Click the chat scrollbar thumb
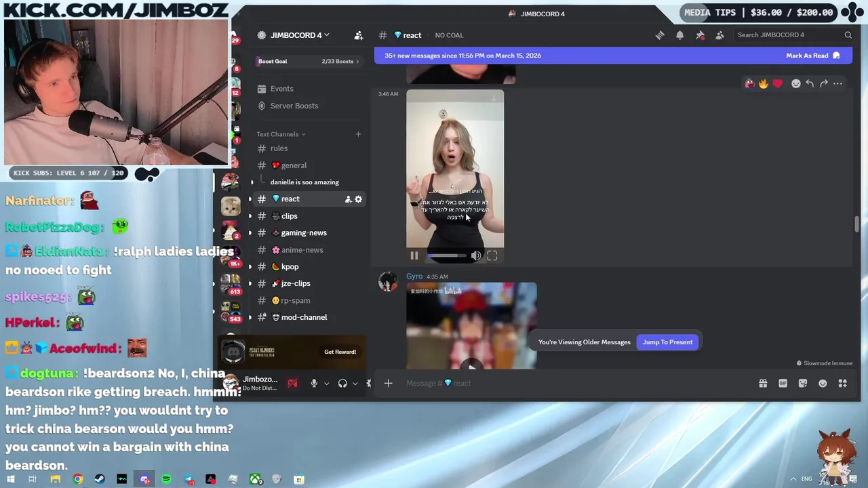The image size is (868, 488). 856,224
